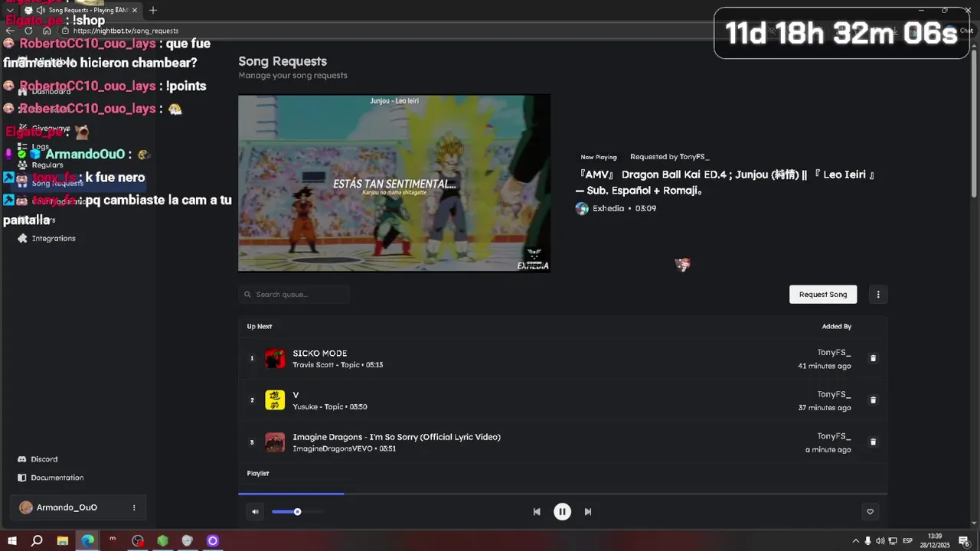Open the Windows notification center
Image resolution: width=980 pixels, height=551 pixels.
click(x=964, y=541)
